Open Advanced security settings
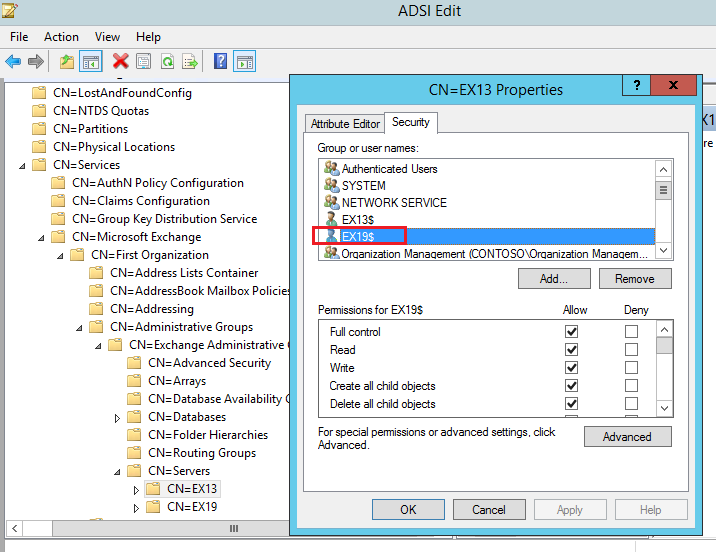The height and width of the screenshot is (552, 716). [x=627, y=436]
